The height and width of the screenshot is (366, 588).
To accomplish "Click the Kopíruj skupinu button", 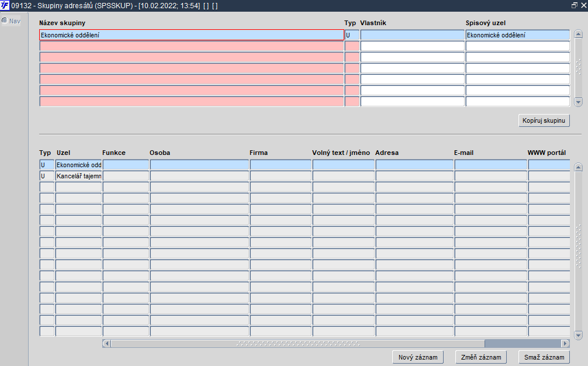I will pos(544,120).
